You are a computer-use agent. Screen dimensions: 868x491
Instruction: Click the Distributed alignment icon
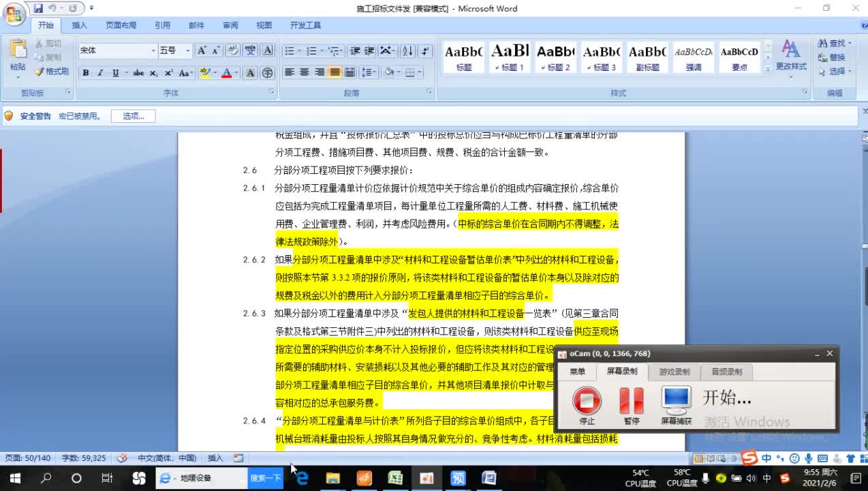click(350, 72)
